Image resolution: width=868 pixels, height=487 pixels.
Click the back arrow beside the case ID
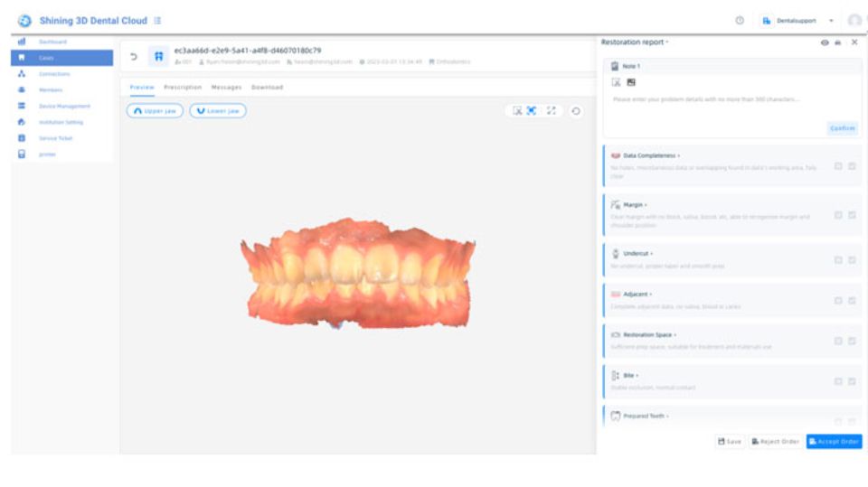134,56
